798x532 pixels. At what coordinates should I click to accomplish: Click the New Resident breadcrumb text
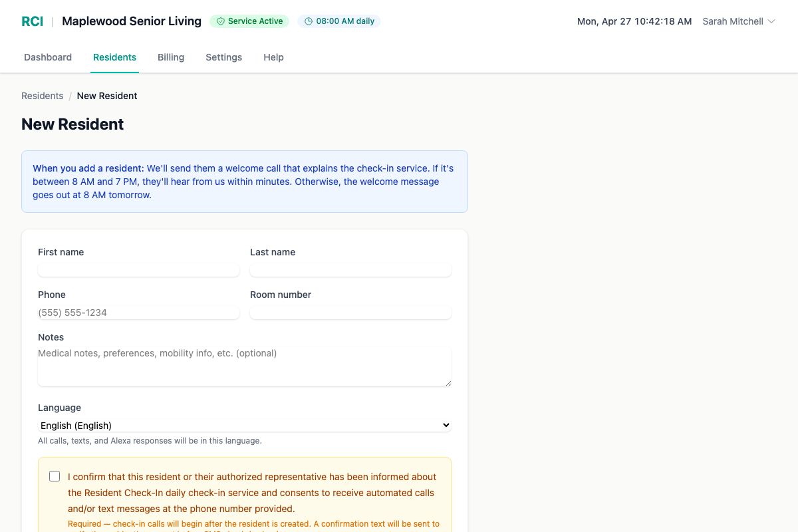click(107, 96)
